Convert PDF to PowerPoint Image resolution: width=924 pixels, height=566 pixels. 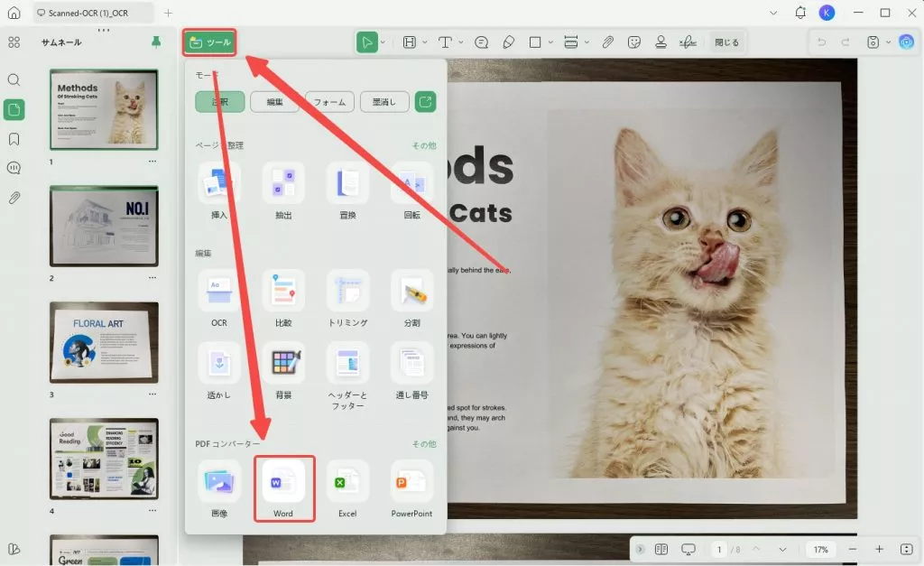[411, 488]
